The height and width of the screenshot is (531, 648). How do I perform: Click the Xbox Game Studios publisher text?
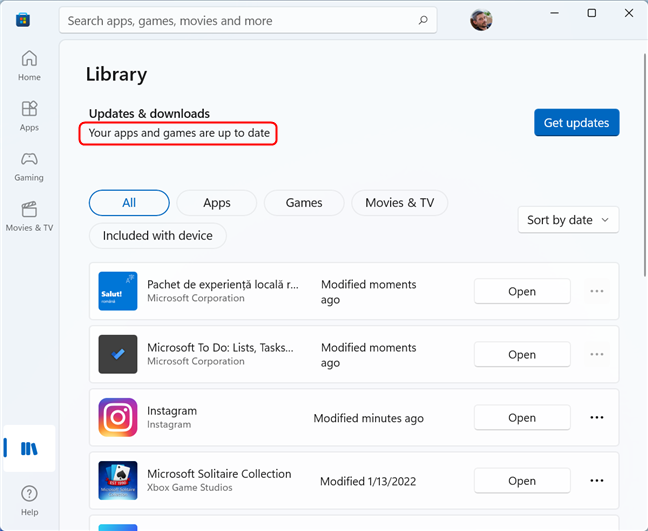pos(190,488)
